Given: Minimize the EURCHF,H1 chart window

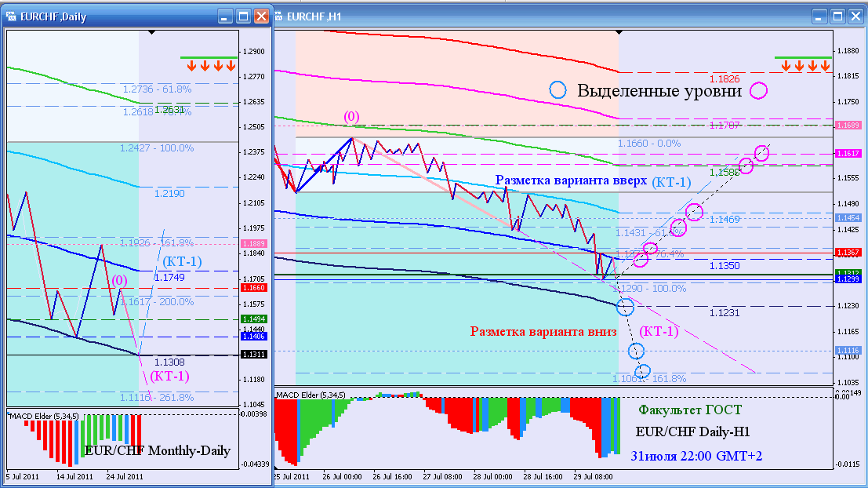Looking at the screenshot, I should [820, 16].
